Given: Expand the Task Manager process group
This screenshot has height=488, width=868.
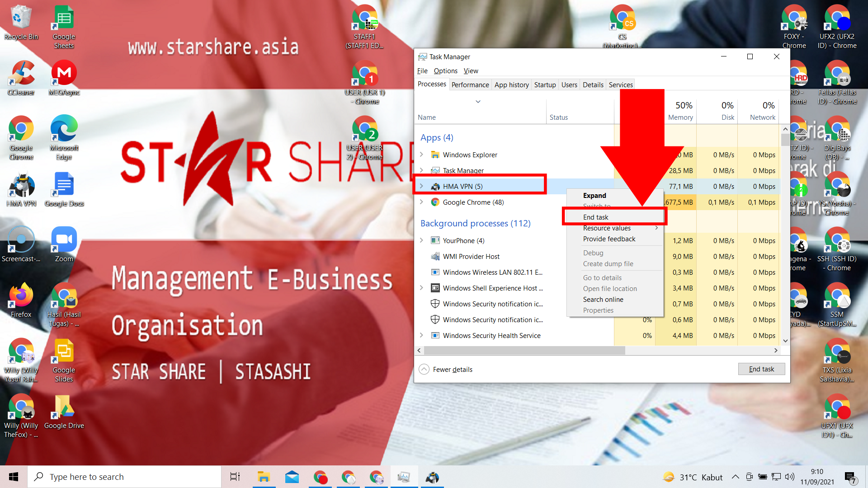Looking at the screenshot, I should pos(421,170).
